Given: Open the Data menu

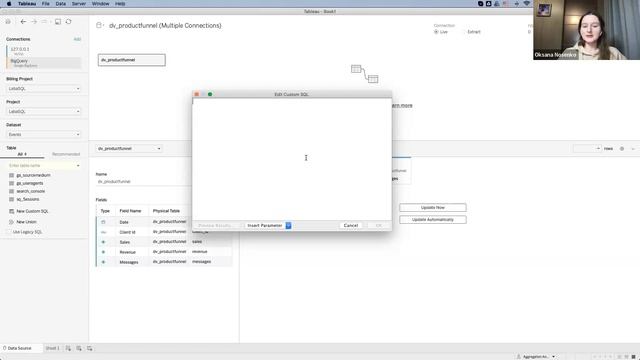Looking at the screenshot, I should tap(60, 4).
